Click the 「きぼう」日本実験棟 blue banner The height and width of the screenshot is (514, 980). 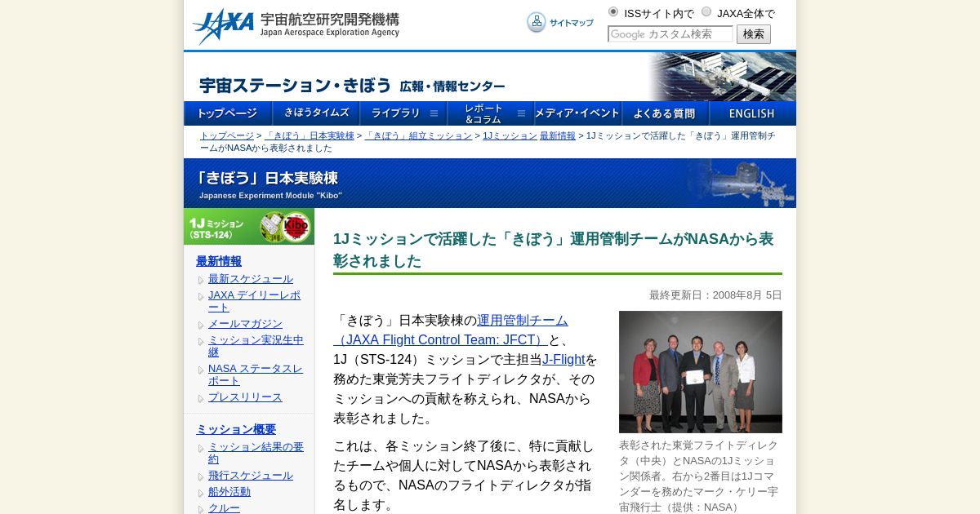click(490, 183)
